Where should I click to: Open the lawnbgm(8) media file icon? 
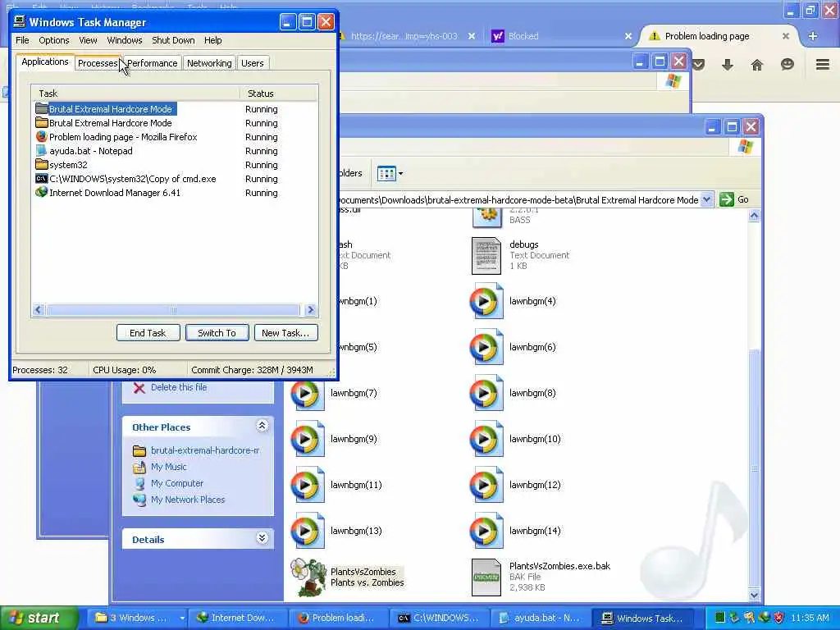(486, 393)
